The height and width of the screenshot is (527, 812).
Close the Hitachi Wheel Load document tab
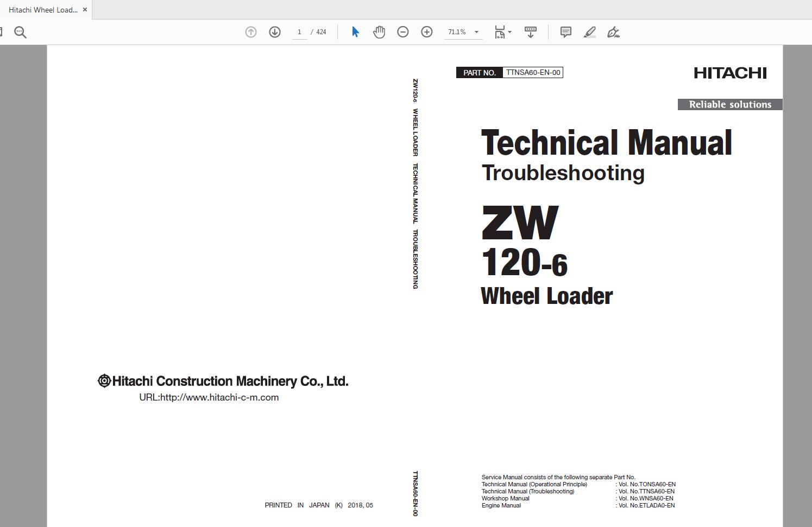point(85,9)
